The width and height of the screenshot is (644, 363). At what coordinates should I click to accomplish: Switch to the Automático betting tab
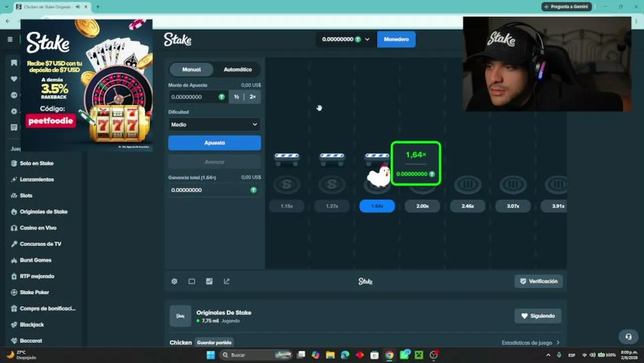[x=237, y=70]
